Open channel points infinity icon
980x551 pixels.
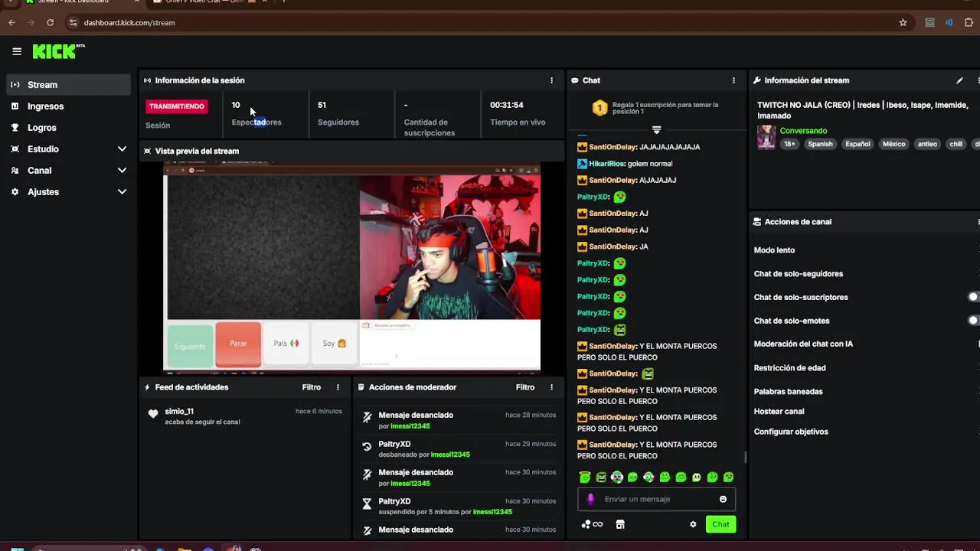point(593,524)
